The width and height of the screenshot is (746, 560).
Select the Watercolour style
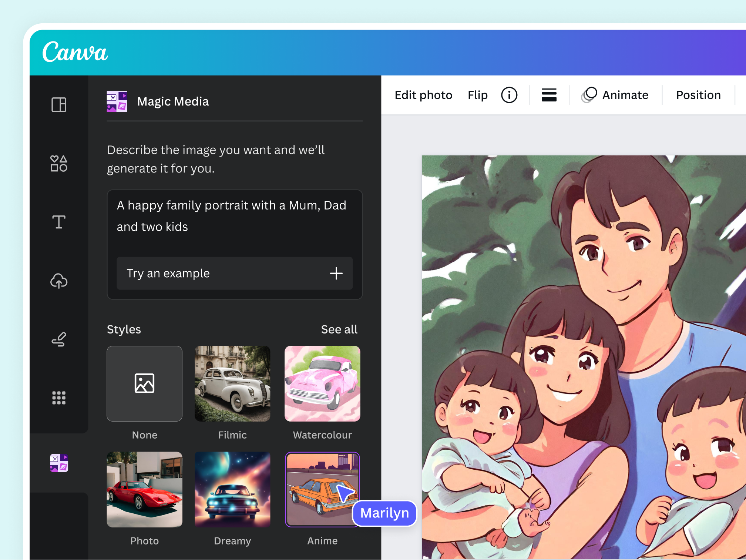click(x=322, y=384)
